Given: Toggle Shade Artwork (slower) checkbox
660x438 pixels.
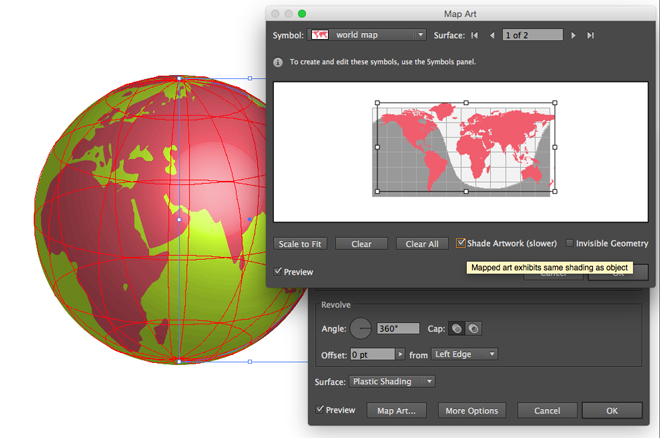Looking at the screenshot, I should click(x=461, y=243).
